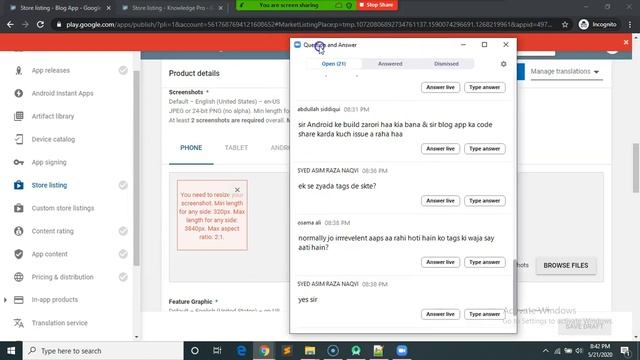
Task: Click volume icon in system tray
Action: pos(579,351)
